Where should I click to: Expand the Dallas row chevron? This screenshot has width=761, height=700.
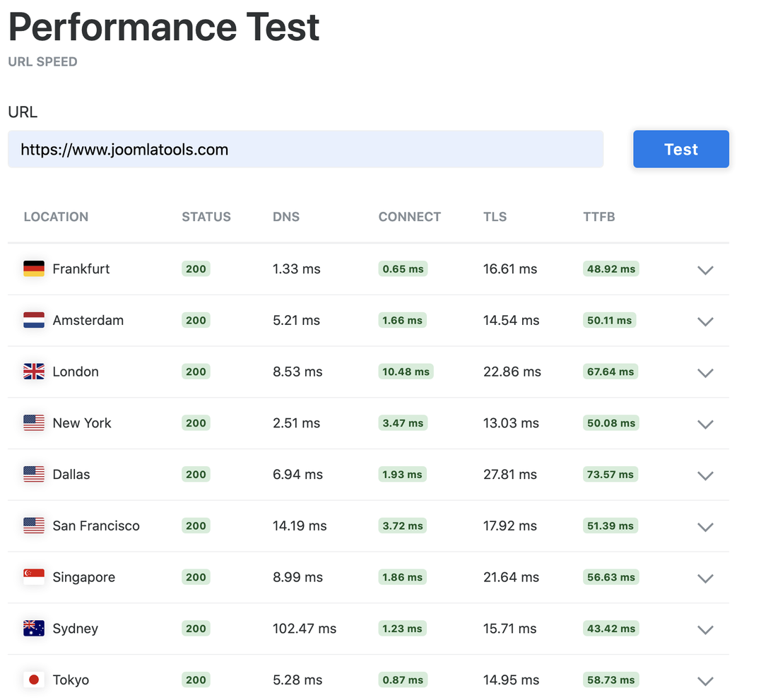click(705, 476)
